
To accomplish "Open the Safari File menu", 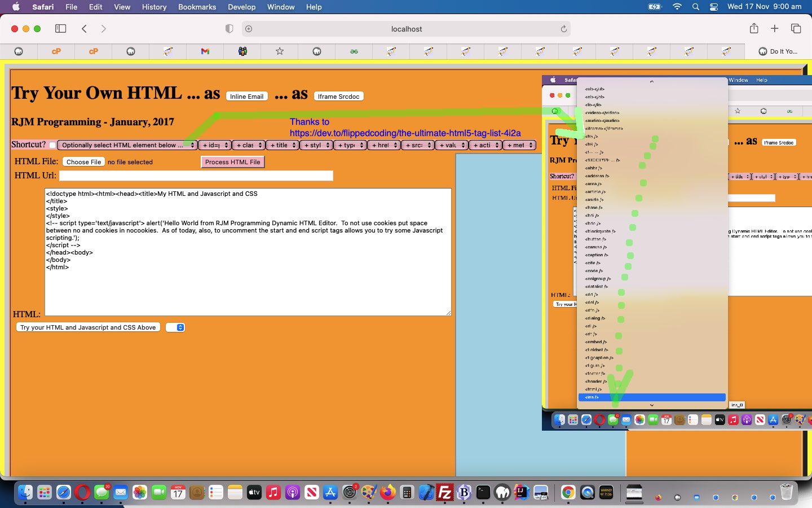I will 71,7.
